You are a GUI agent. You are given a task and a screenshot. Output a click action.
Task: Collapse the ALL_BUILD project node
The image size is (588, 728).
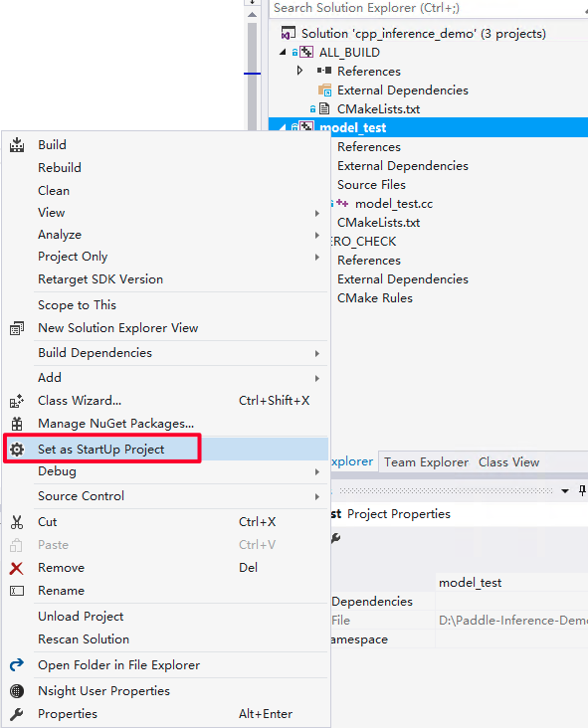[283, 53]
